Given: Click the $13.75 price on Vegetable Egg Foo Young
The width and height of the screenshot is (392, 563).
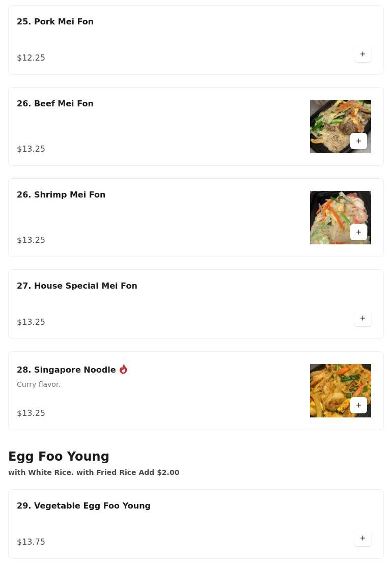Looking at the screenshot, I should click(x=31, y=542).
